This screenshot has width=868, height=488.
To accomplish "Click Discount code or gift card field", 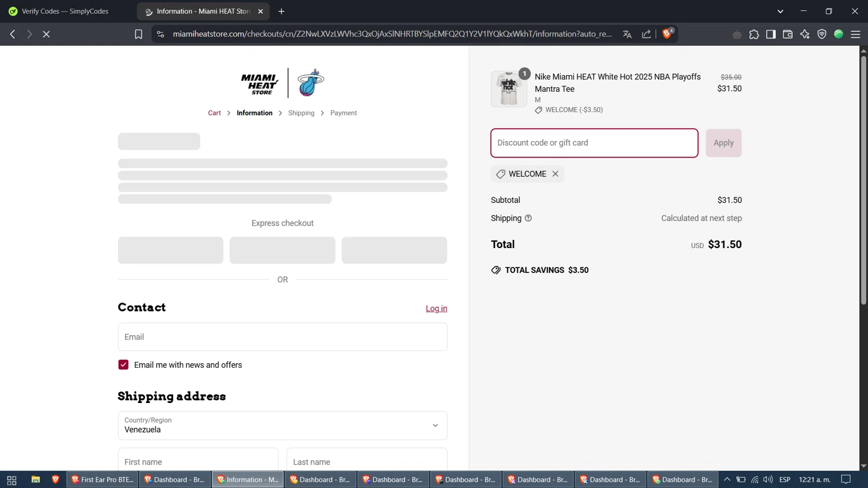I will [594, 143].
